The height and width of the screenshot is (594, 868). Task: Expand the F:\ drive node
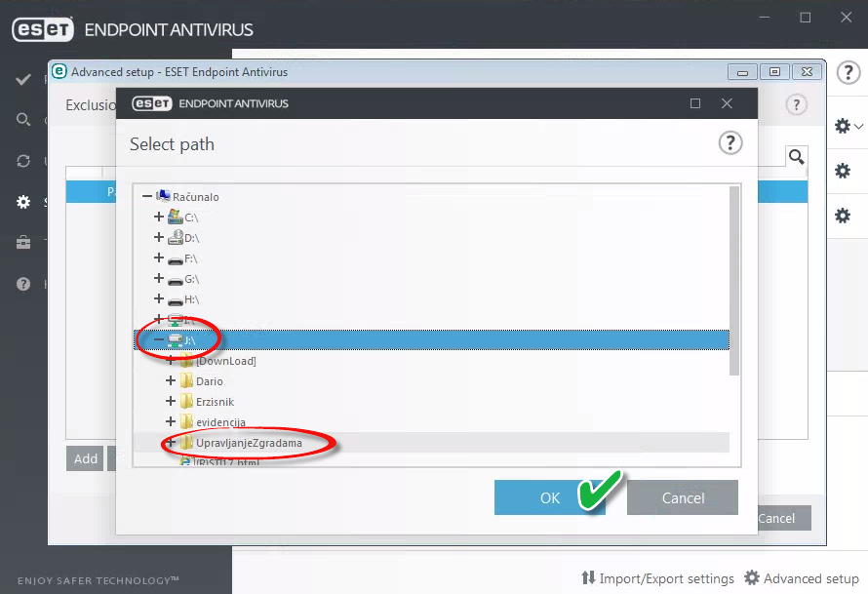coord(159,257)
